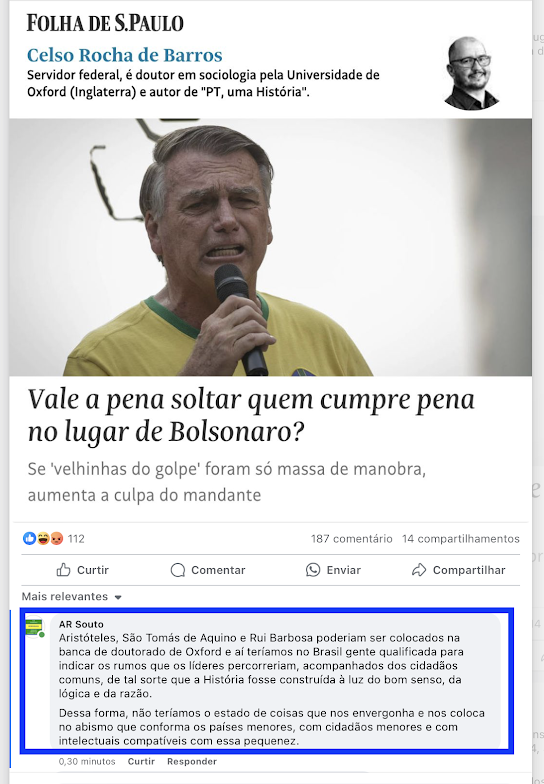Click Curtir under AR Souto's comment

pos(141,761)
